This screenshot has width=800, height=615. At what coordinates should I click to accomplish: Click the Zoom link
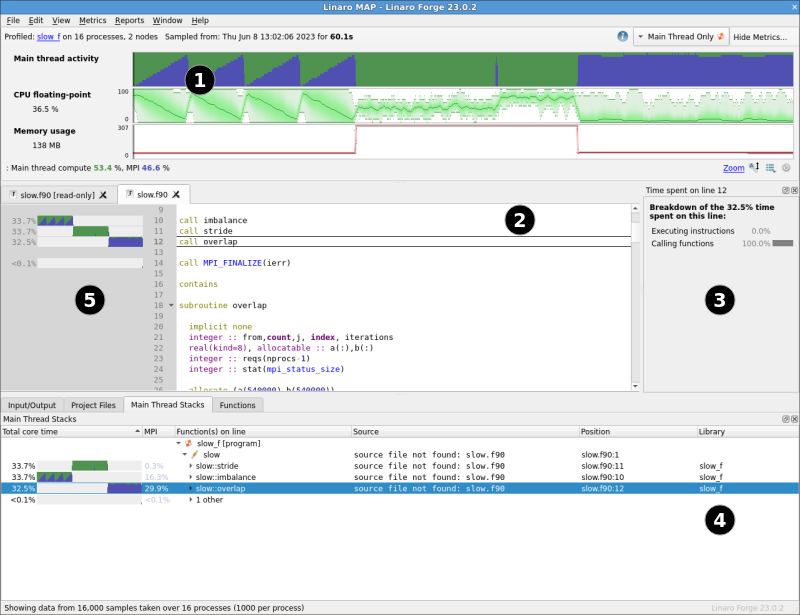click(734, 168)
